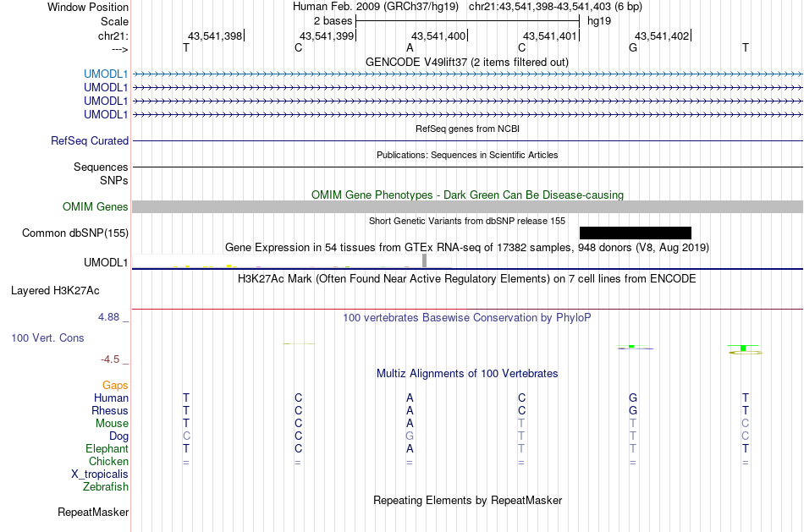The image size is (804, 532).
Task: Click reference base A in ruler row
Action: click(x=410, y=48)
